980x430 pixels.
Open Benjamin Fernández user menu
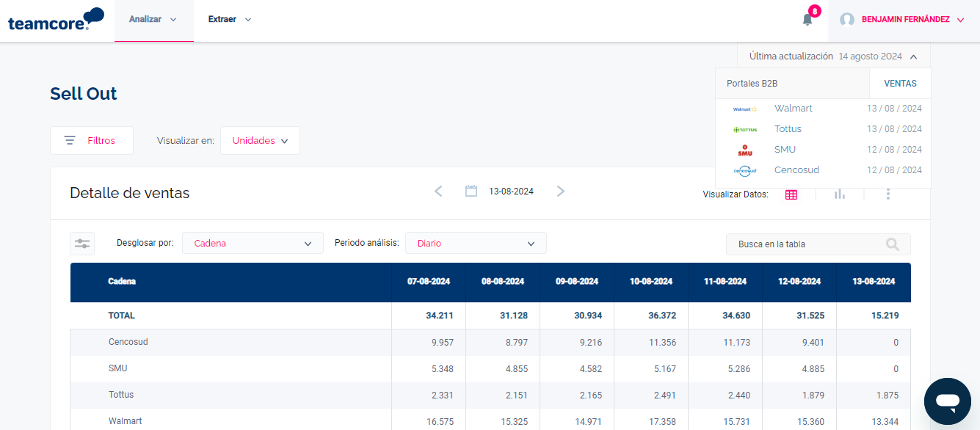(903, 20)
